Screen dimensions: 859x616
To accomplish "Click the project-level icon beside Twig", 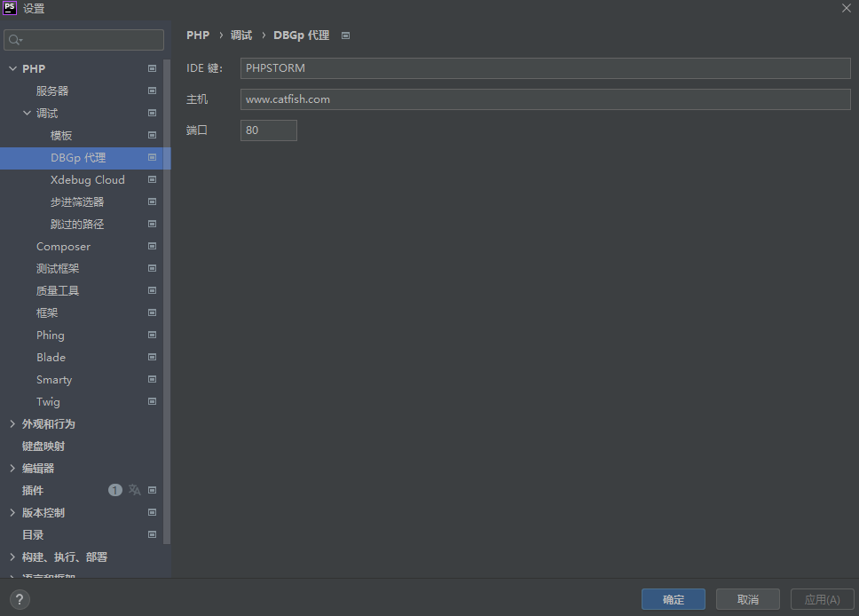I will pyautogui.click(x=153, y=401).
